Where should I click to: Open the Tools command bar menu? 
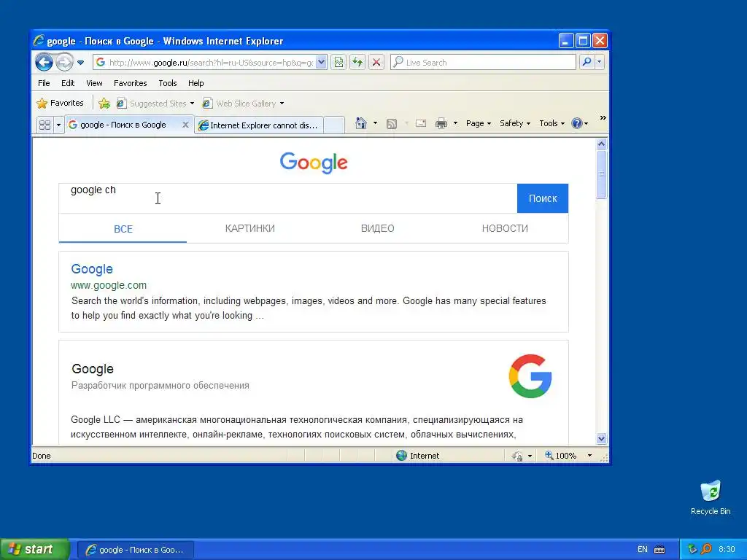(551, 123)
